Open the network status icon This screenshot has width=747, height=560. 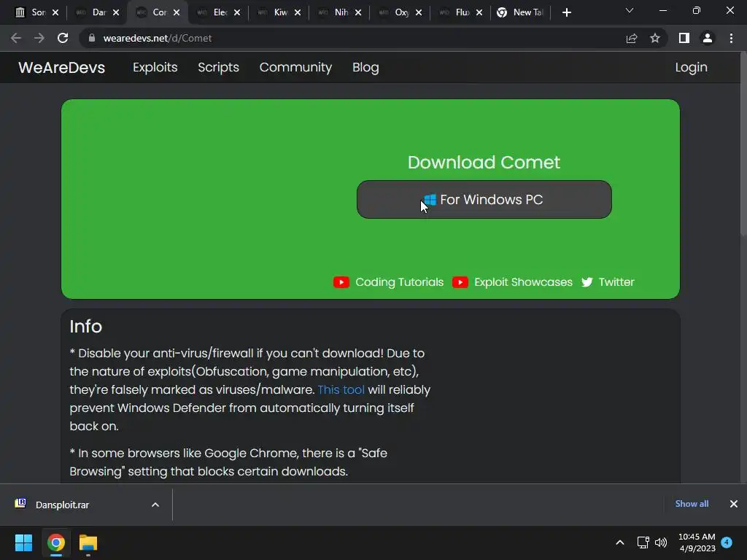[x=643, y=542]
